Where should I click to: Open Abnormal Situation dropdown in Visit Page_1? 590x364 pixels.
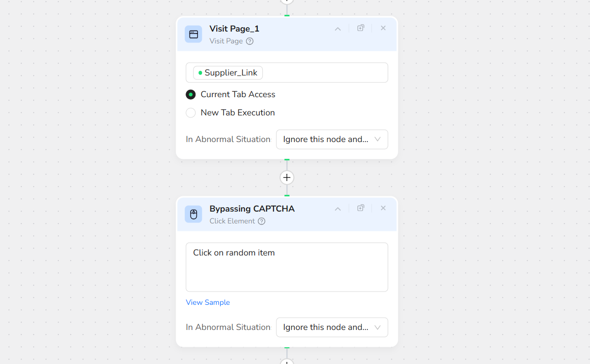coord(332,139)
